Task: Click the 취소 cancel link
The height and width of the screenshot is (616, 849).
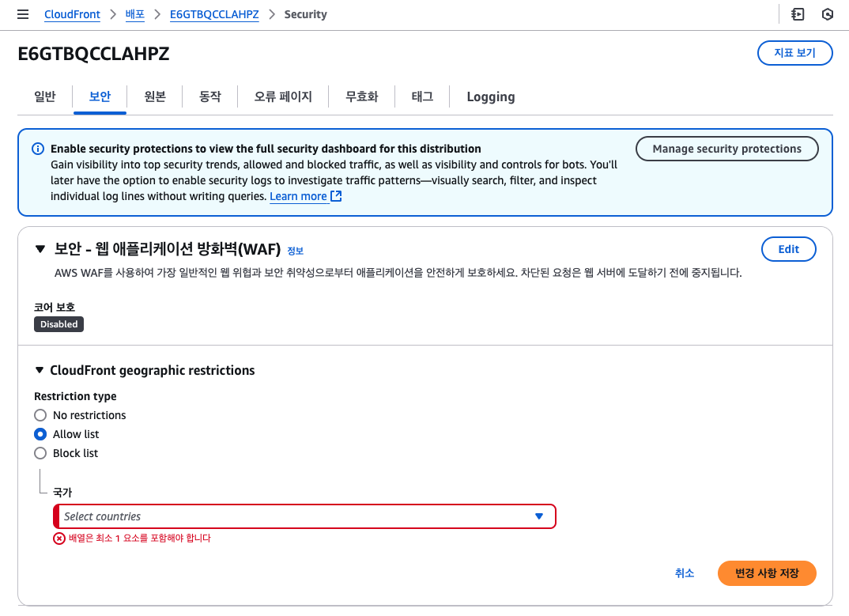Action: [x=685, y=573]
